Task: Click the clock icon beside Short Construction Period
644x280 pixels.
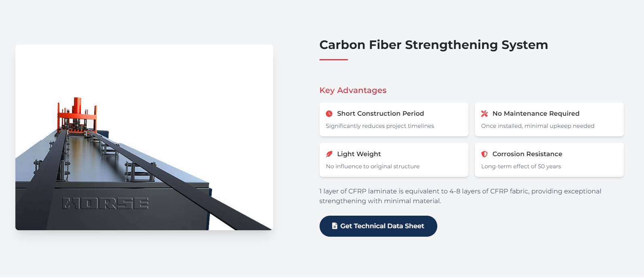Action: (329, 114)
